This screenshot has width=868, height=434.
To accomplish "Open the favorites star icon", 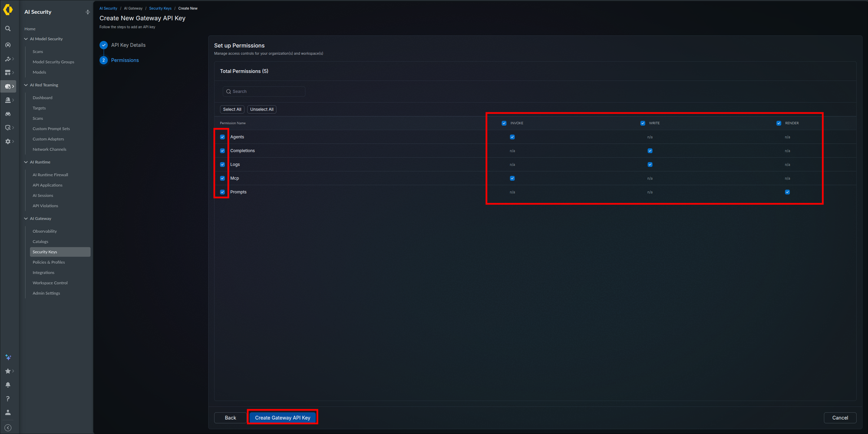I will pos(8,371).
